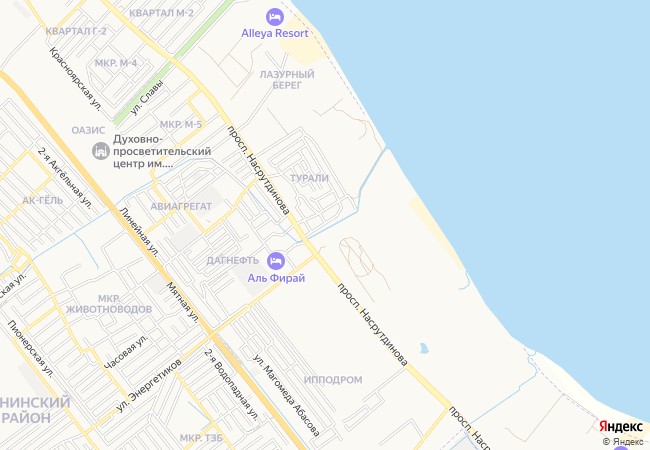Click the ЛАЗУРНЫЙ БЕРЕГ district label
This screenshot has height=450, width=650.
(x=287, y=80)
